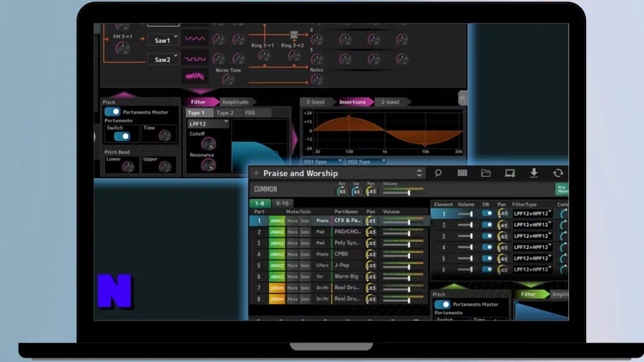Switch to the 3-band EQ tab
This screenshot has width=644, height=362.
coord(315,102)
